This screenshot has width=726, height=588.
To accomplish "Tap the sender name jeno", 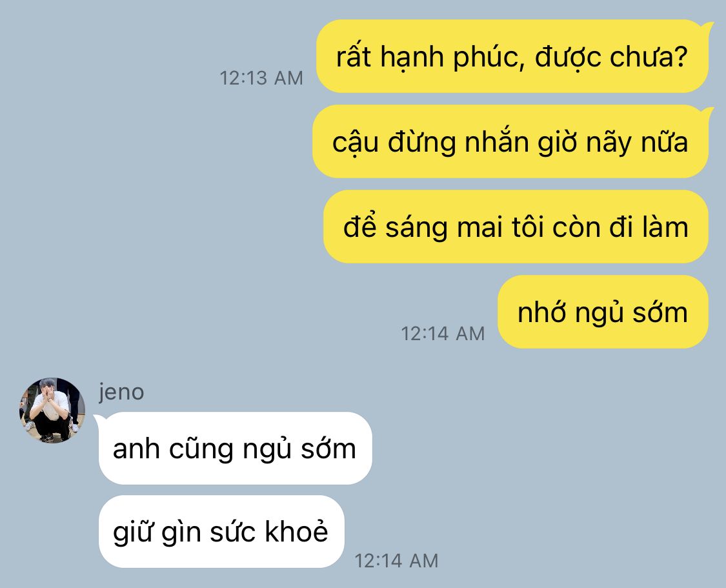I will [x=121, y=392].
